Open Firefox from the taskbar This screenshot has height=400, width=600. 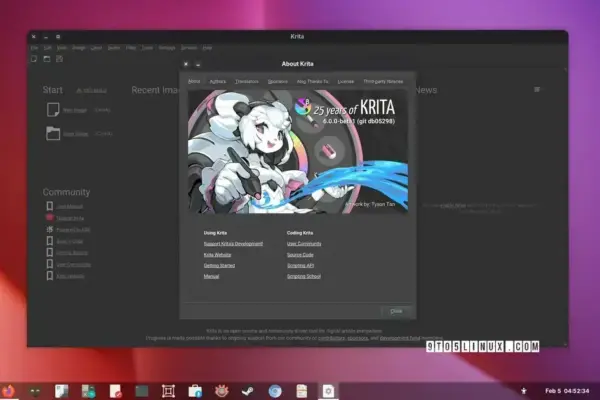[8, 391]
